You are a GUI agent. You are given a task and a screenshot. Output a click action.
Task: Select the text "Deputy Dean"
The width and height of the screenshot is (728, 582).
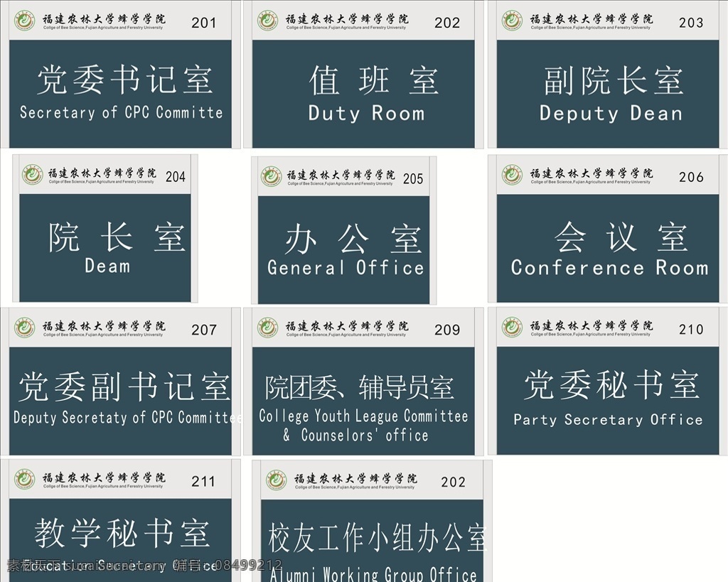611,113
